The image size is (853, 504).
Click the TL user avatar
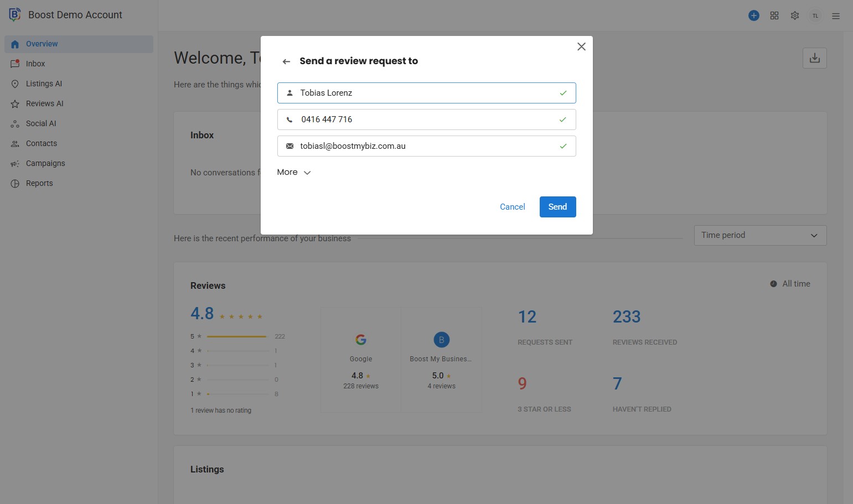pyautogui.click(x=815, y=15)
